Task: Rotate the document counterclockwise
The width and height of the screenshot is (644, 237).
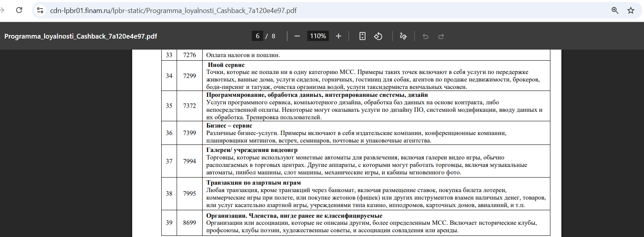Action: pyautogui.click(x=378, y=36)
